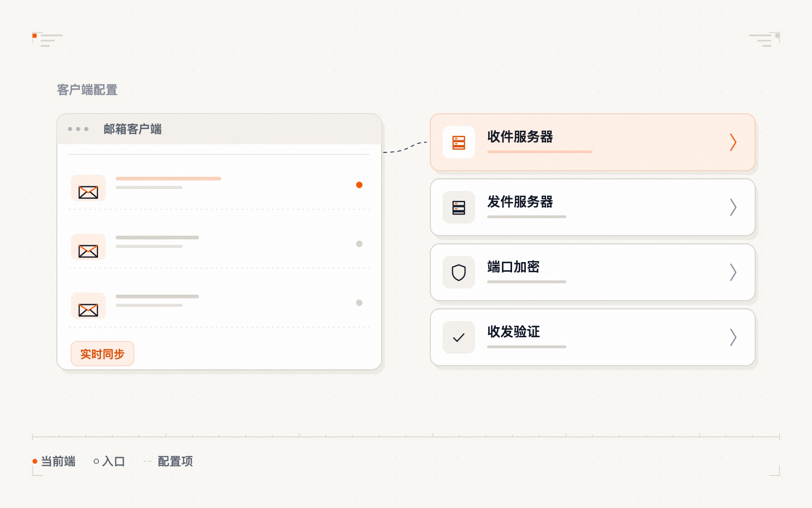Image resolution: width=812 pixels, height=508 pixels.
Task: Select the 收发验证 label
Action: 514,332
